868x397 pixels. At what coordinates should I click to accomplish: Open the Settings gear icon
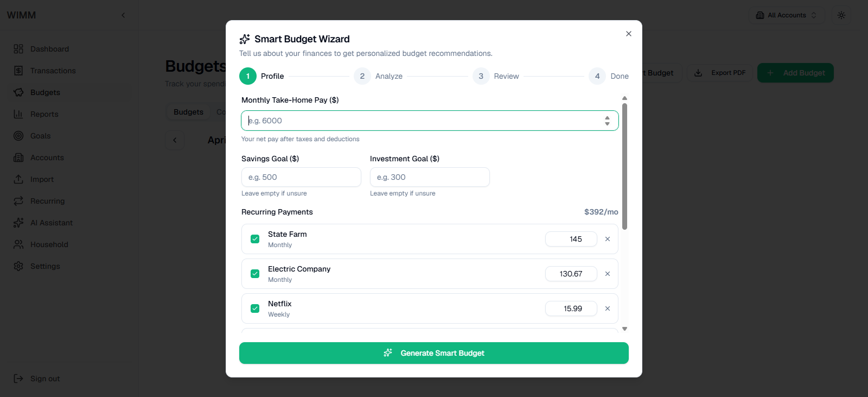(x=18, y=266)
